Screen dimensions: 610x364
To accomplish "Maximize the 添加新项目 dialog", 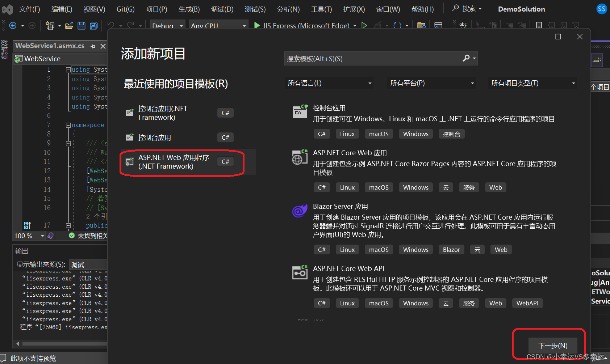I will coord(558,37).
